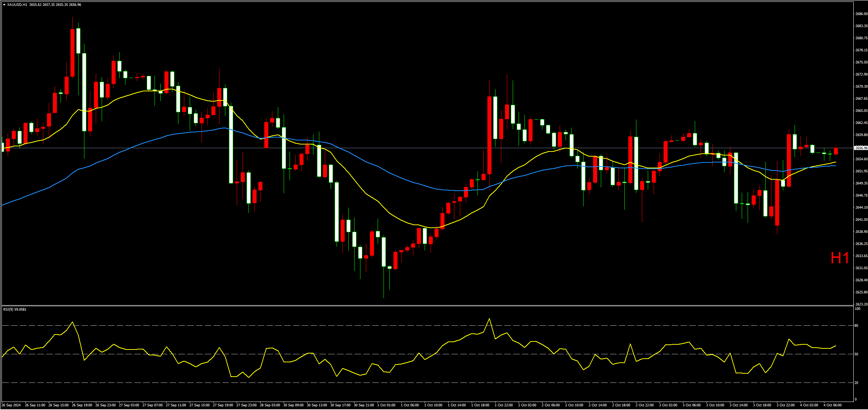Screen dimensions: 868x410
Task: Click the current price tag 2656.96
Action: click(x=861, y=148)
